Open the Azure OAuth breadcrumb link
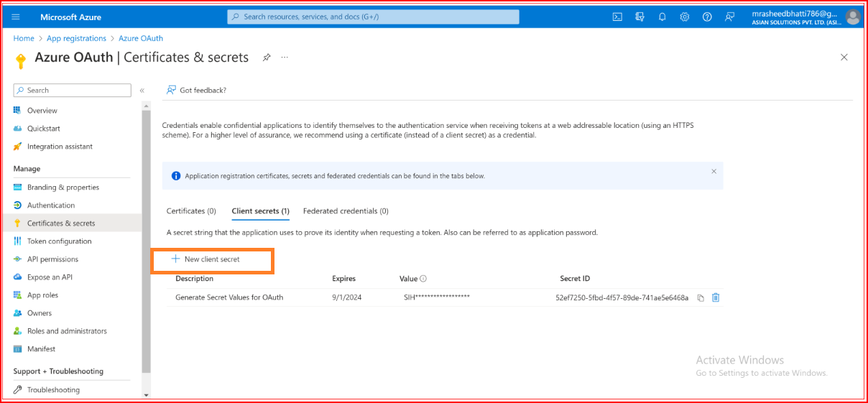The width and height of the screenshot is (868, 403). tap(141, 39)
